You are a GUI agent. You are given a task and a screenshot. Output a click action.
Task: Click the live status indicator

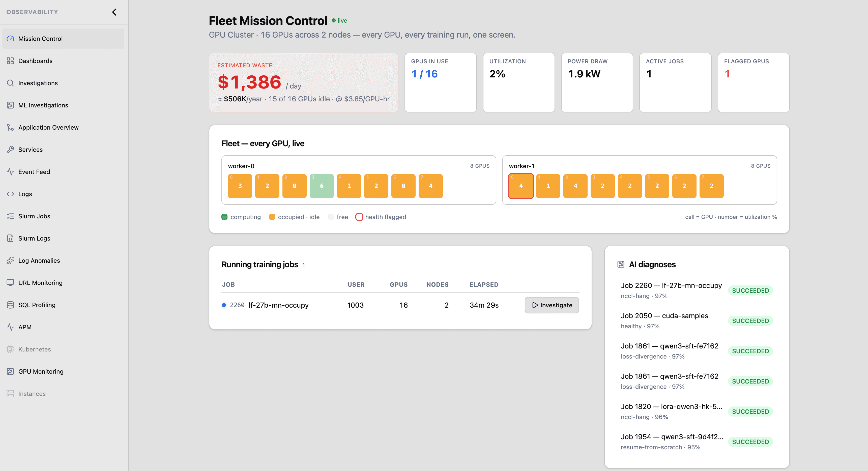pos(339,21)
